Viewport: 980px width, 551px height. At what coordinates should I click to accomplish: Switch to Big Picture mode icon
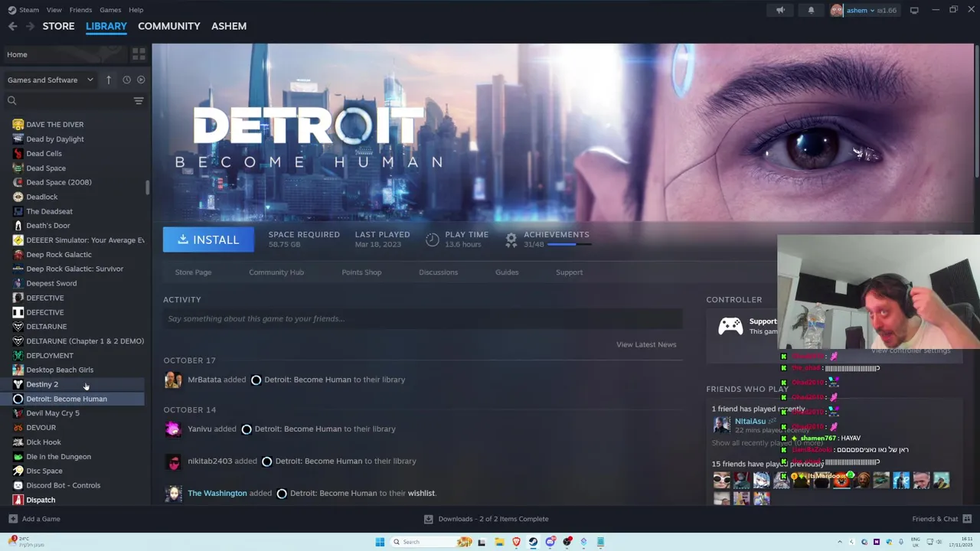click(x=914, y=10)
